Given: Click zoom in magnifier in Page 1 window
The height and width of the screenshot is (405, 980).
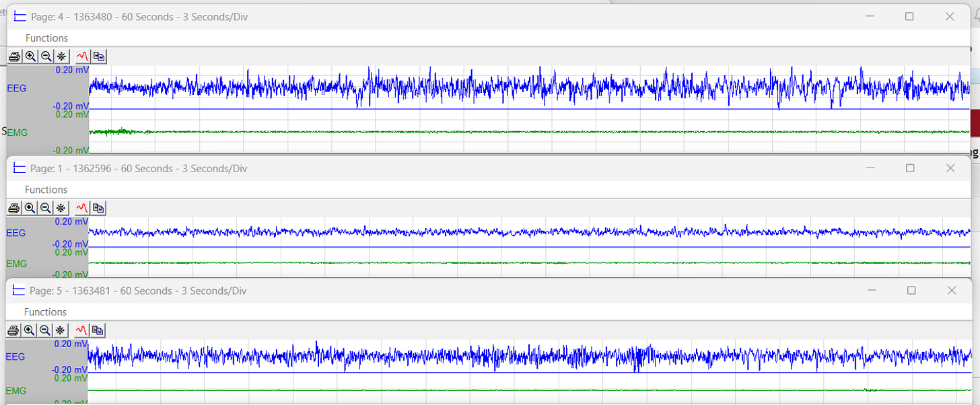Looking at the screenshot, I should point(30,208).
